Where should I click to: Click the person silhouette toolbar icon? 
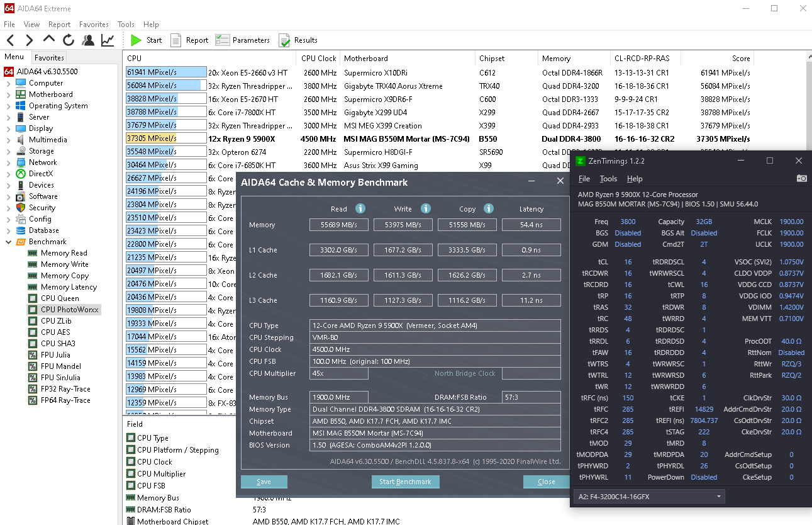click(88, 40)
